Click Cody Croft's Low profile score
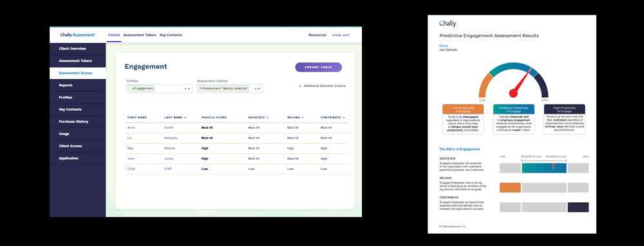This screenshot has height=246, width=644. (x=204, y=169)
